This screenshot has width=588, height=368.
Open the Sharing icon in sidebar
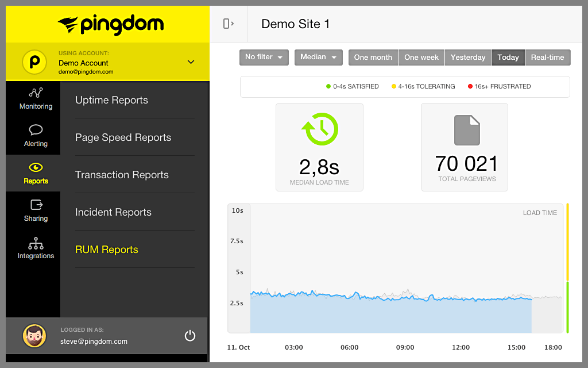click(36, 205)
